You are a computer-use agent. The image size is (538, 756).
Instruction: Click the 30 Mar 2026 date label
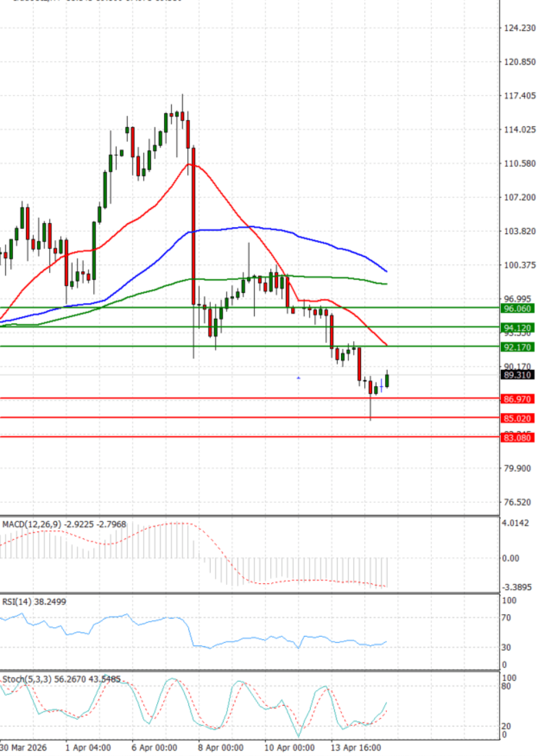coord(24,747)
